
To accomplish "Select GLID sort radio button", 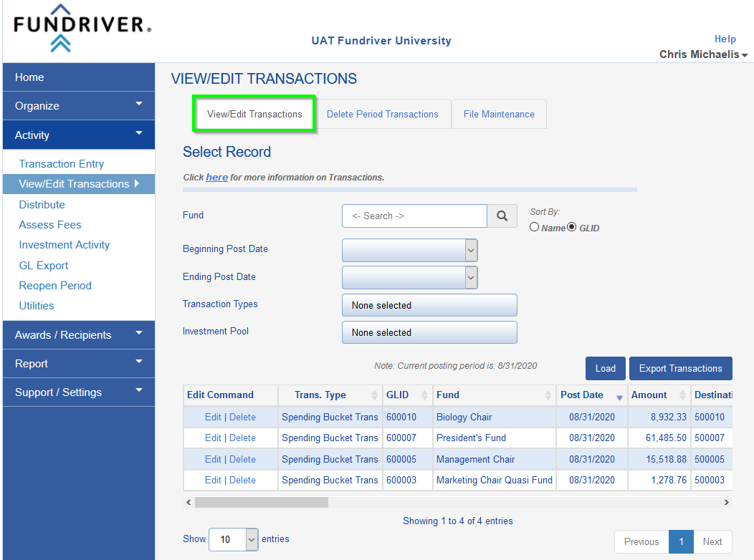I will pos(571,227).
